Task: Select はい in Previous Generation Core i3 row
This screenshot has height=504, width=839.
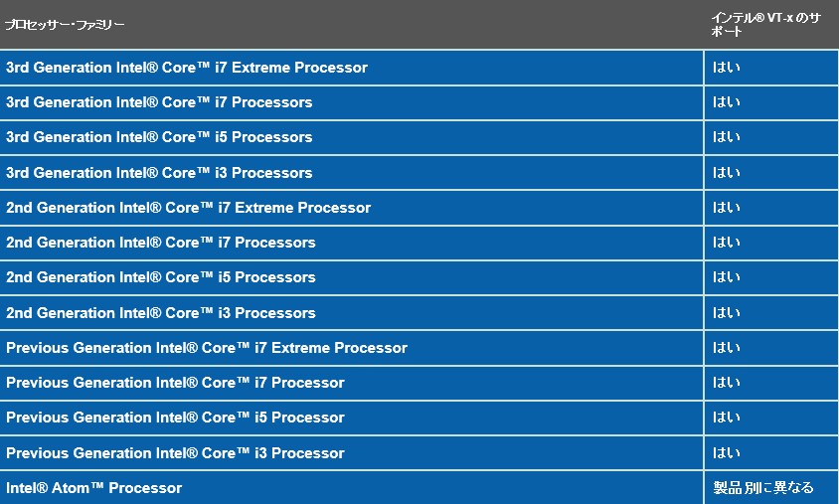Action: [727, 453]
